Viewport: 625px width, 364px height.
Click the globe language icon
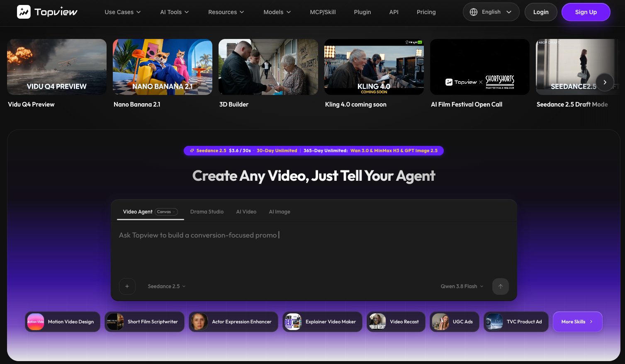coord(474,12)
